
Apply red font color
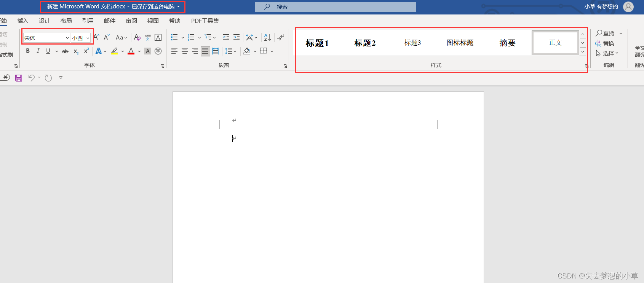[x=131, y=51]
